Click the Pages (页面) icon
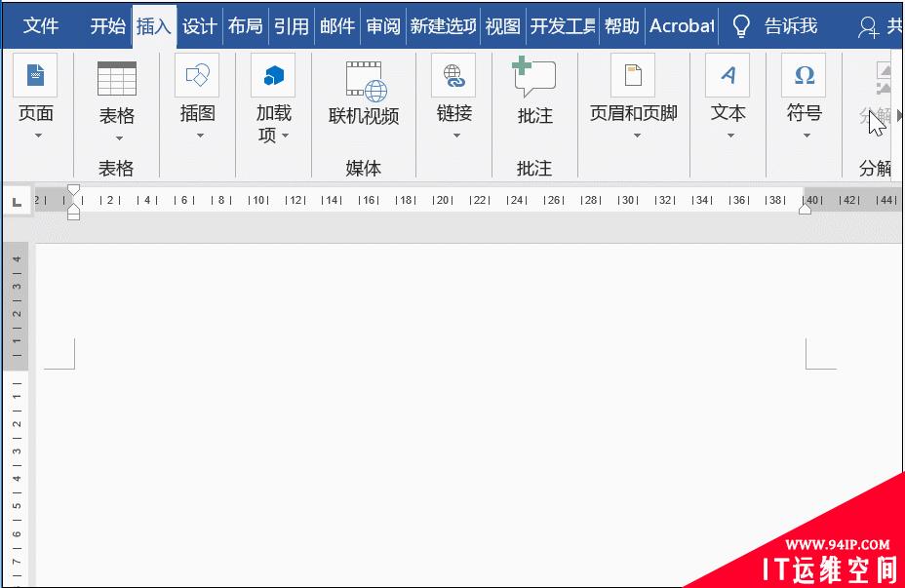The image size is (905, 588). tap(35, 75)
